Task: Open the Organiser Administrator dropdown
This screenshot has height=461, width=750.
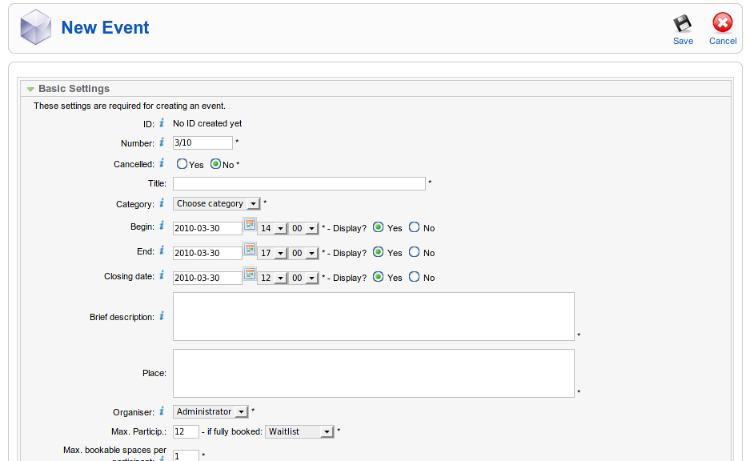Action: coord(210,412)
